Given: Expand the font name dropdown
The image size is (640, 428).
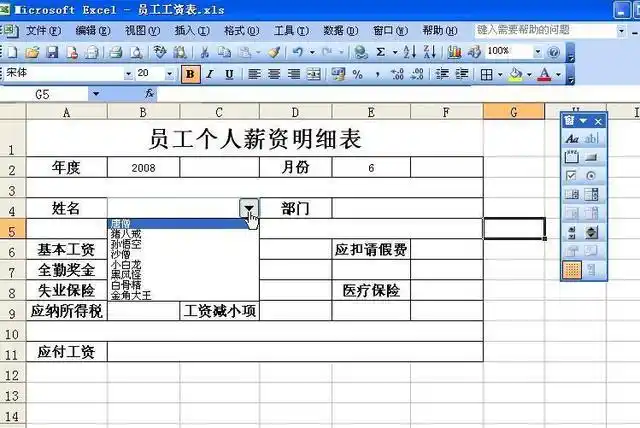Looking at the screenshot, I should click(129, 74).
